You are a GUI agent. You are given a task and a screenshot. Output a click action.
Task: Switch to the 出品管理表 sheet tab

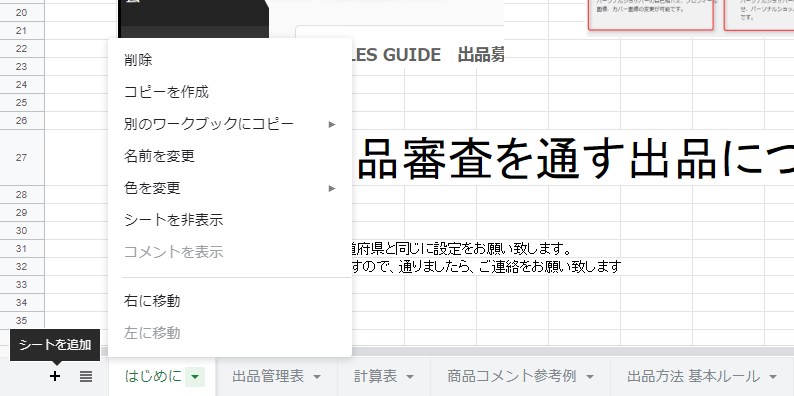268,376
